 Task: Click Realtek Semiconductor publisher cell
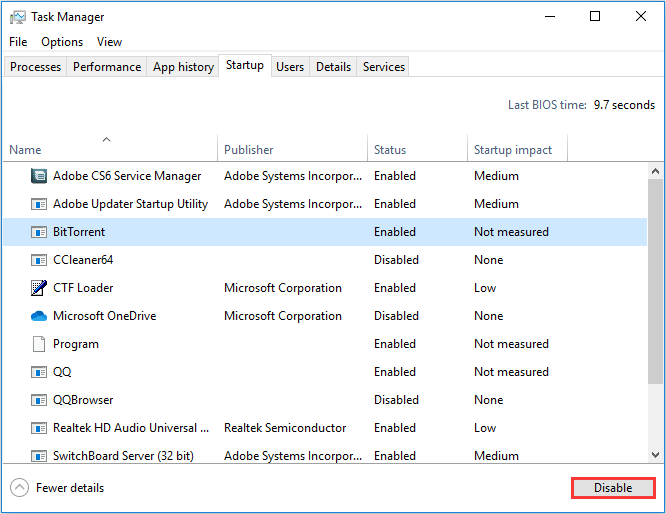tap(285, 428)
